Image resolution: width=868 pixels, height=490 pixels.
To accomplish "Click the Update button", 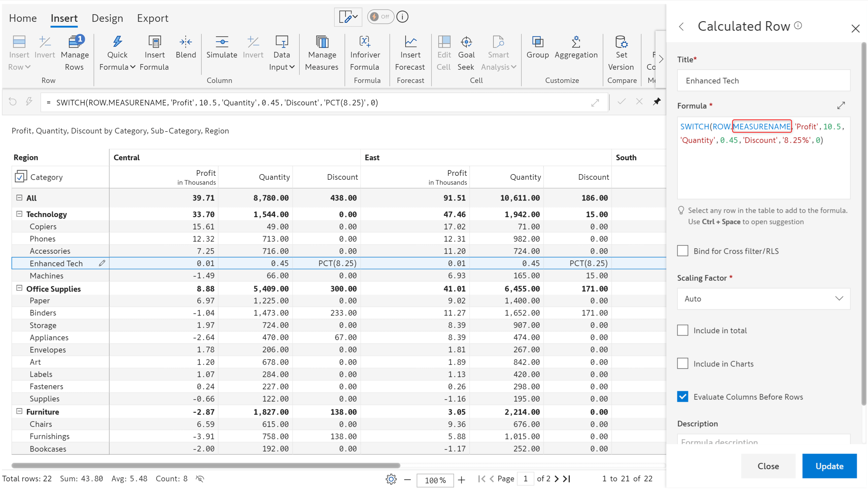I will coord(829,466).
